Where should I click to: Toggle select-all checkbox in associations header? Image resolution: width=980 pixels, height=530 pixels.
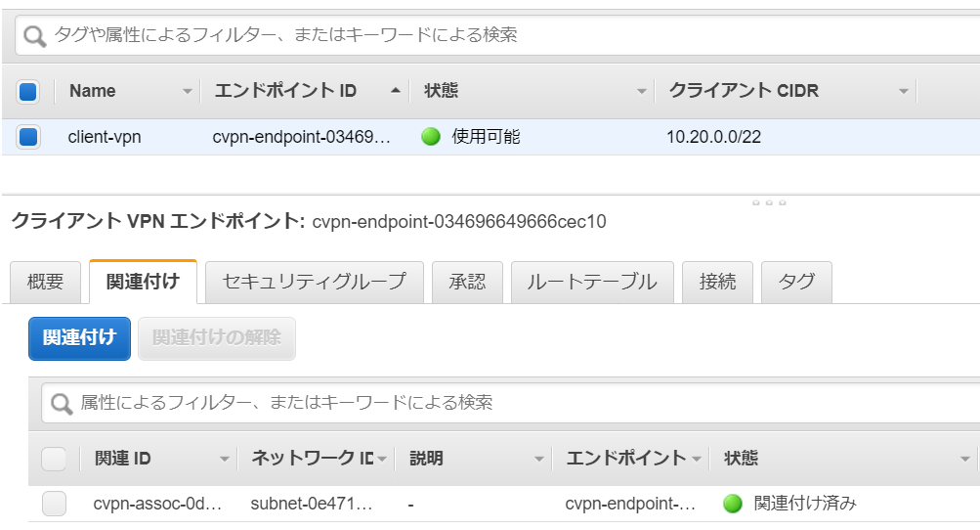[x=54, y=459]
